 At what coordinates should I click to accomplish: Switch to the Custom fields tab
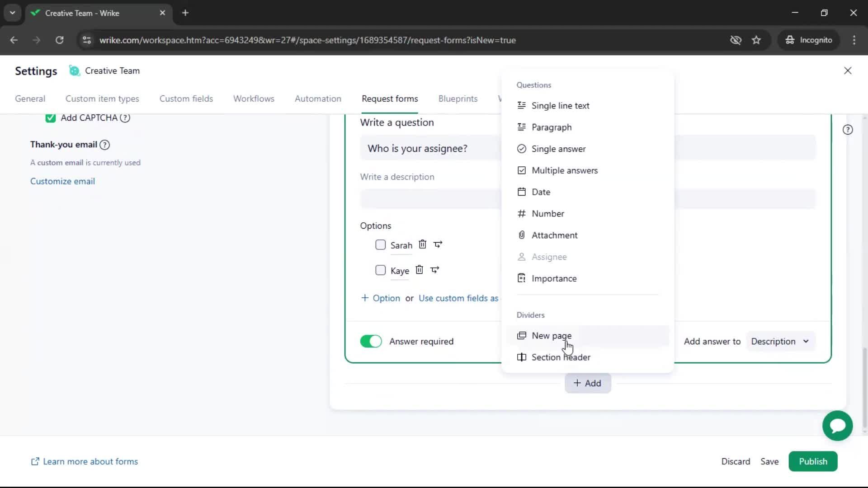[x=186, y=99]
